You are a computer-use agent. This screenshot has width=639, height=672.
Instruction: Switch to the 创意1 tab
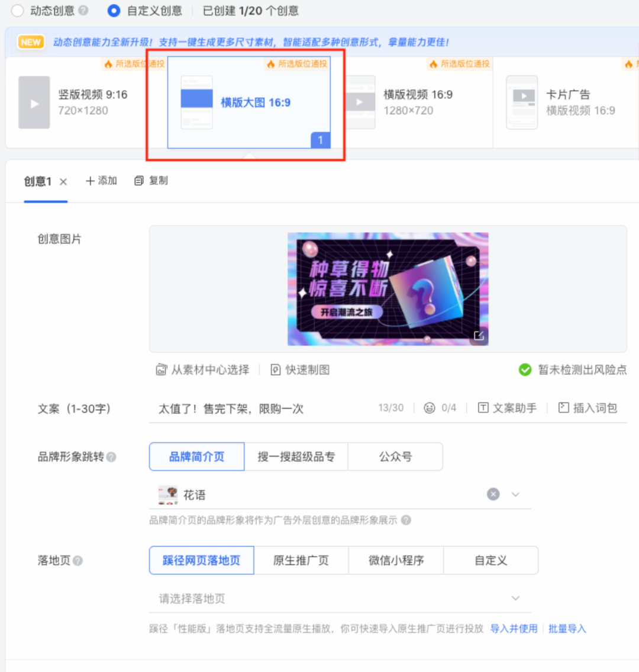click(38, 181)
